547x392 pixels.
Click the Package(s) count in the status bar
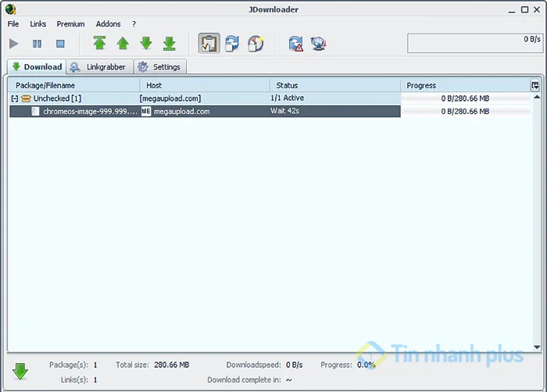(x=95, y=365)
